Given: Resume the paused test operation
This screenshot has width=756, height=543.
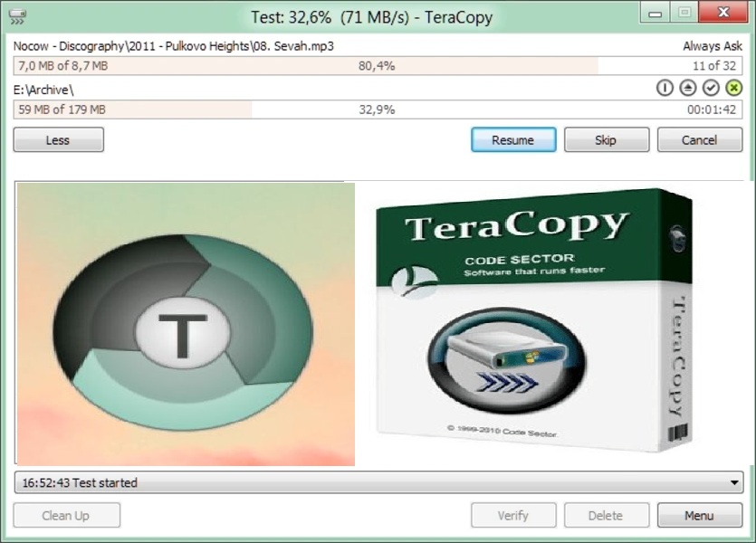Looking at the screenshot, I should (512, 139).
